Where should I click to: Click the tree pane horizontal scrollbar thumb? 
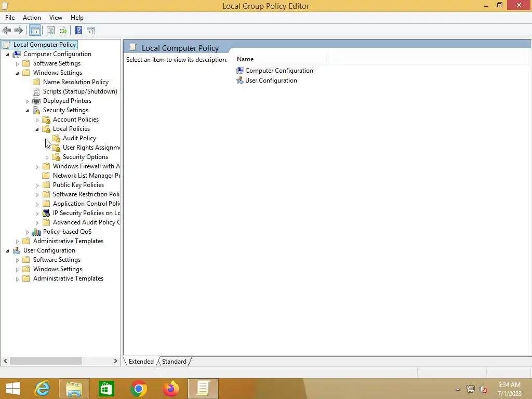[x=46, y=361]
